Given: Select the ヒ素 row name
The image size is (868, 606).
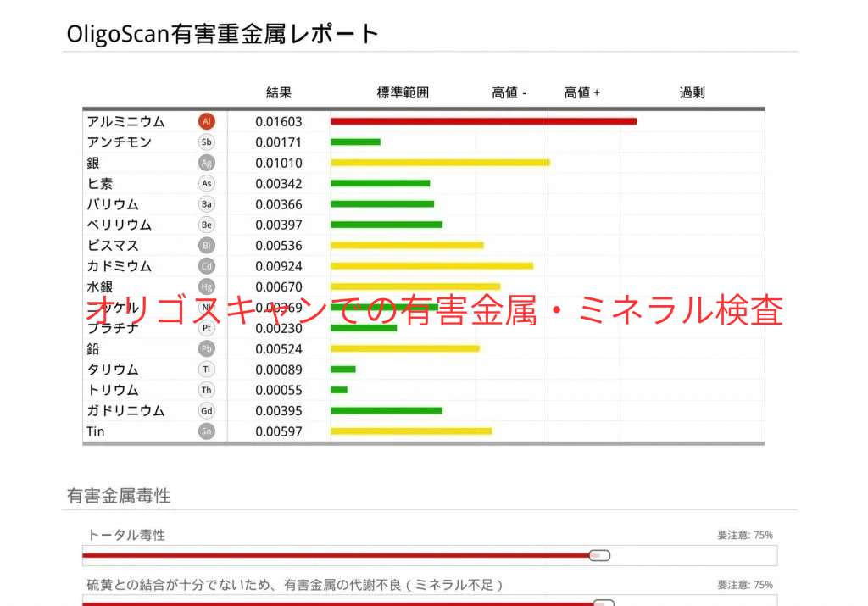Looking at the screenshot, I should point(100,184).
